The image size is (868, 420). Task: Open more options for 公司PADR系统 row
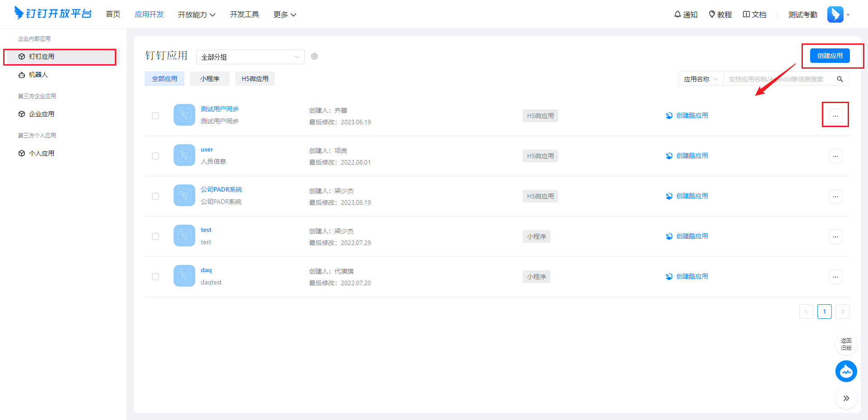(835, 196)
